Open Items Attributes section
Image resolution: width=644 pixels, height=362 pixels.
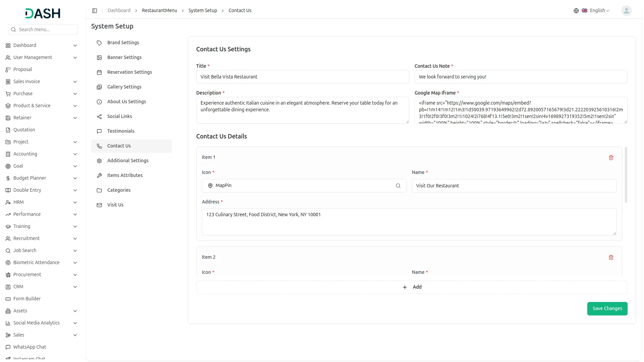point(125,175)
